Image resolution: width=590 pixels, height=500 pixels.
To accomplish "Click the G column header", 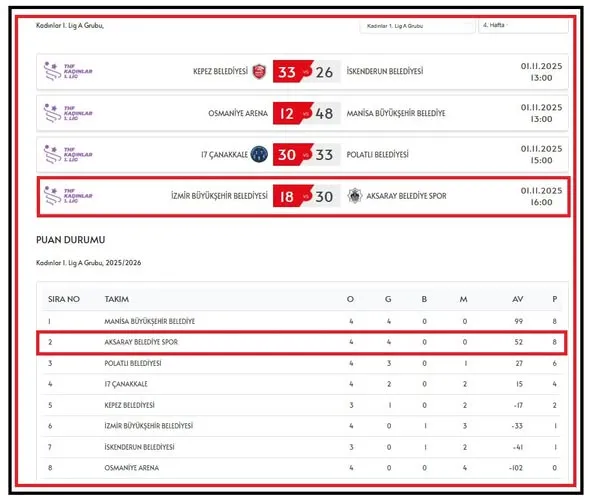I will point(388,299).
